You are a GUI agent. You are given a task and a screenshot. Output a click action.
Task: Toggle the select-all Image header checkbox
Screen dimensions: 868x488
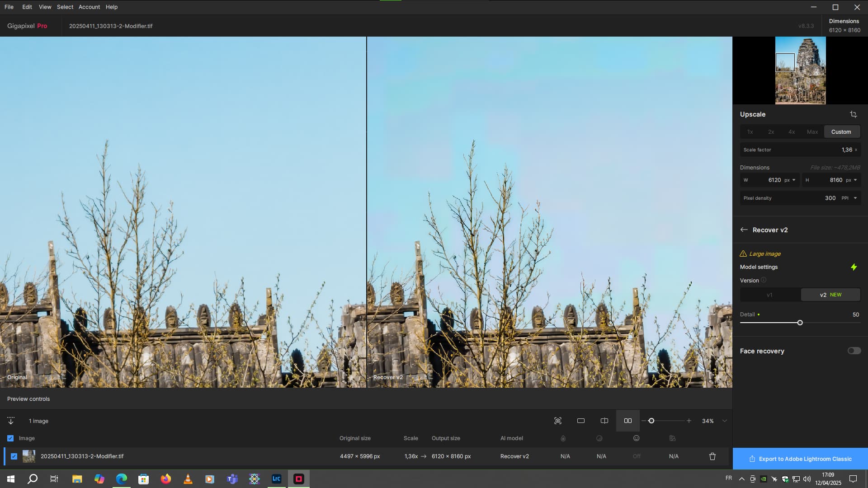(10, 438)
